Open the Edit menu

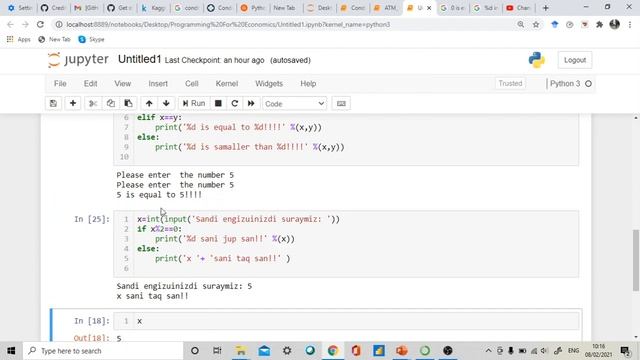(x=91, y=84)
